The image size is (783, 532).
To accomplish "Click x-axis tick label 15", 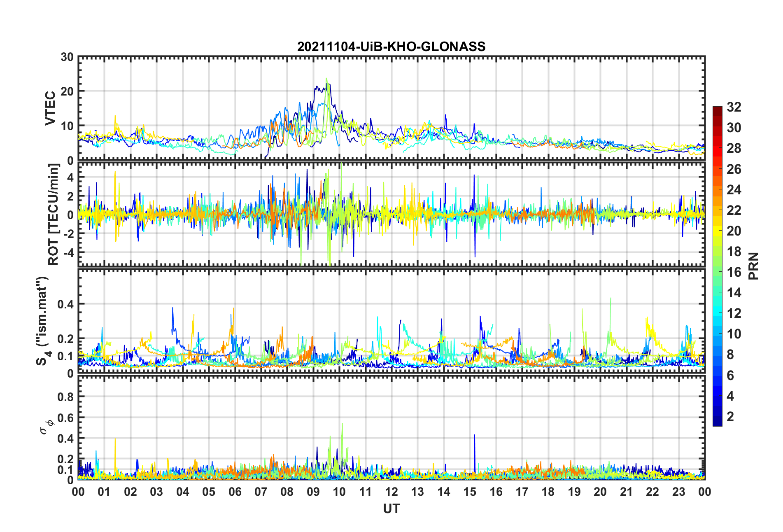I will pyautogui.click(x=470, y=492).
